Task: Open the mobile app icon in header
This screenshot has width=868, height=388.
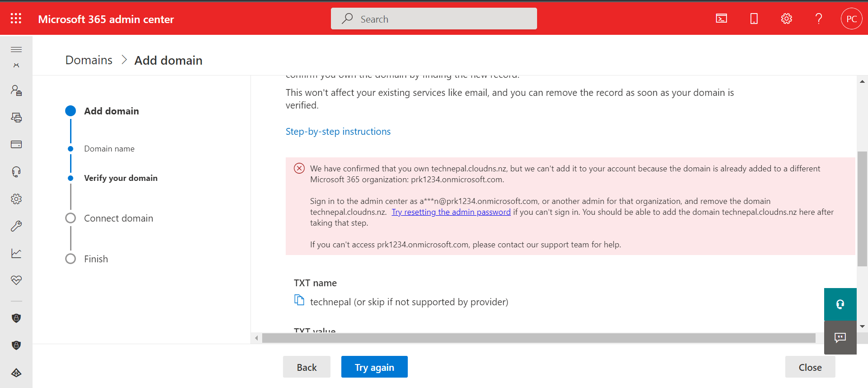Action: click(754, 19)
